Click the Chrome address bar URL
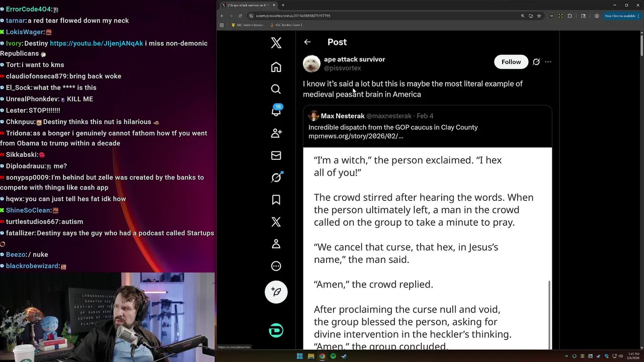The image size is (644, 362). pos(293,16)
